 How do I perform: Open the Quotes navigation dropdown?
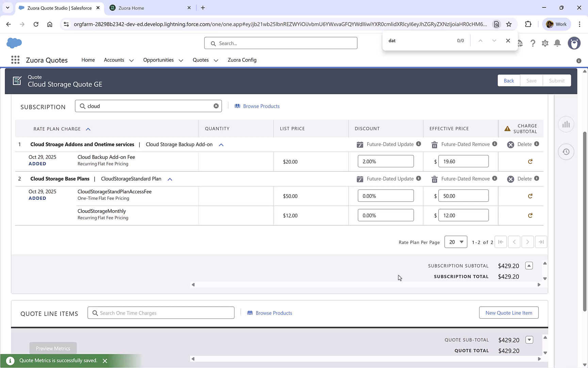216,60
